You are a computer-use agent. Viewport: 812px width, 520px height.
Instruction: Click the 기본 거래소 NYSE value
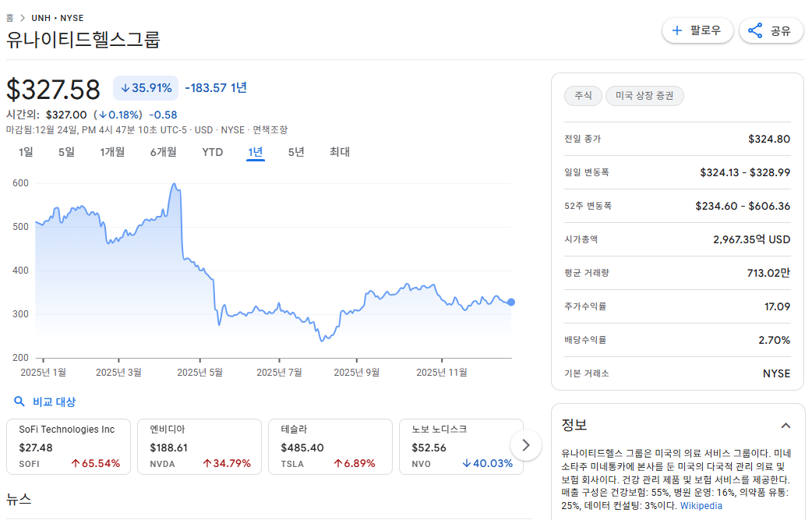tap(776, 373)
